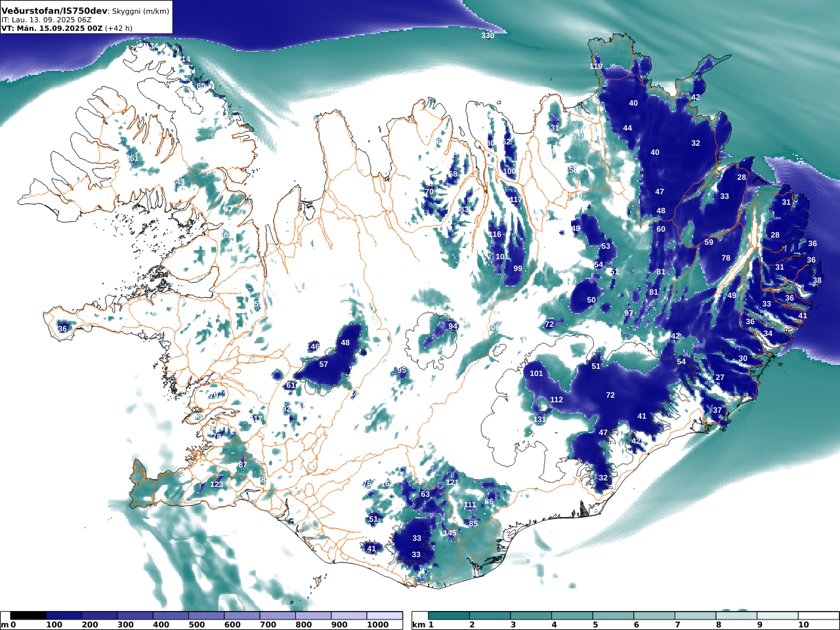The image size is (840, 630).
Task: Click visibility value 46 near Langjökull
Action: pos(315,346)
